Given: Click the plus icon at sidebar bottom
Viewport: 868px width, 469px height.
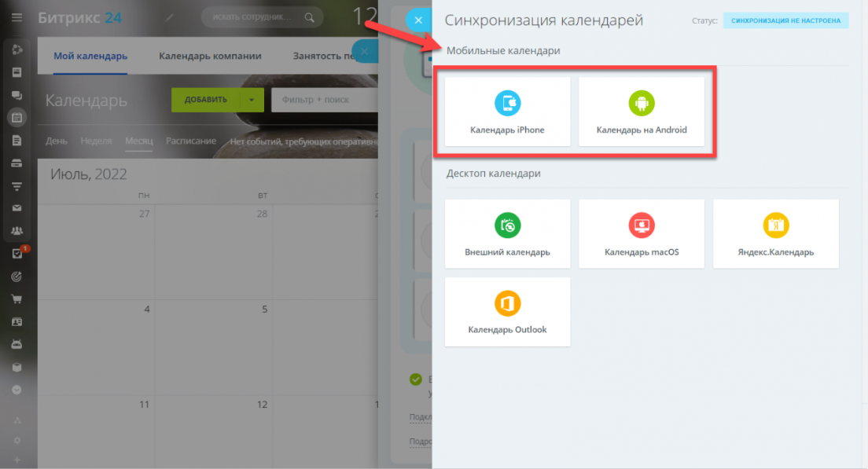Looking at the screenshot, I should (x=17, y=460).
